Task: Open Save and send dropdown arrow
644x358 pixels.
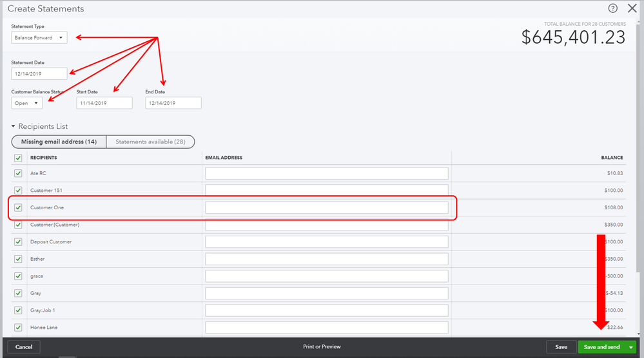Action: coord(631,347)
